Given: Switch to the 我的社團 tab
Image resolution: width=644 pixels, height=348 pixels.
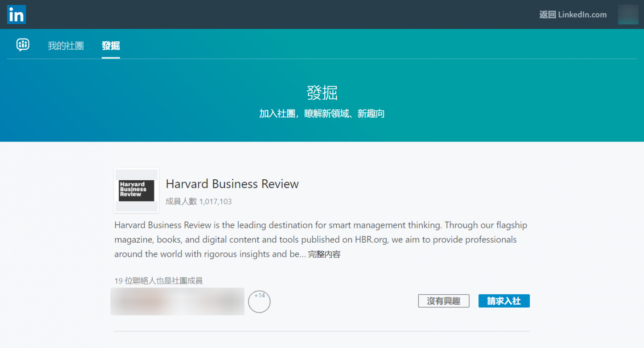Looking at the screenshot, I should (66, 46).
